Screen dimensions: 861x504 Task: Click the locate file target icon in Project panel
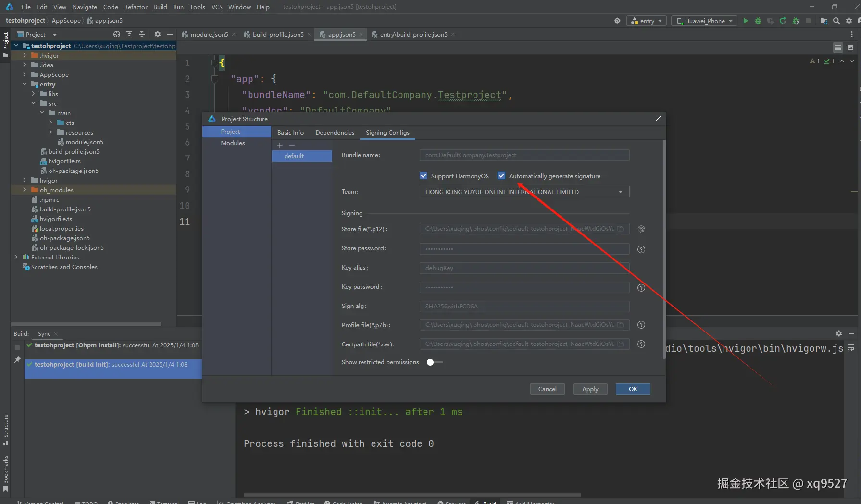coord(116,34)
